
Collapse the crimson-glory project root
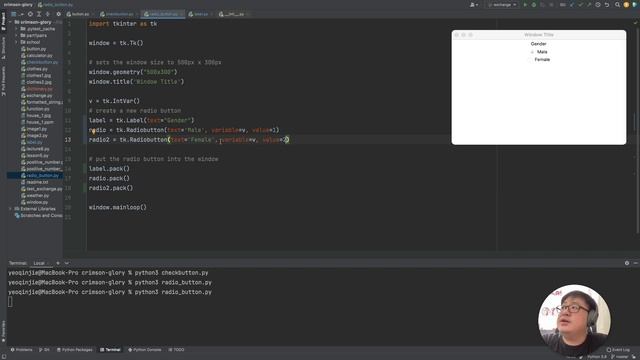pyautogui.click(x=11, y=22)
